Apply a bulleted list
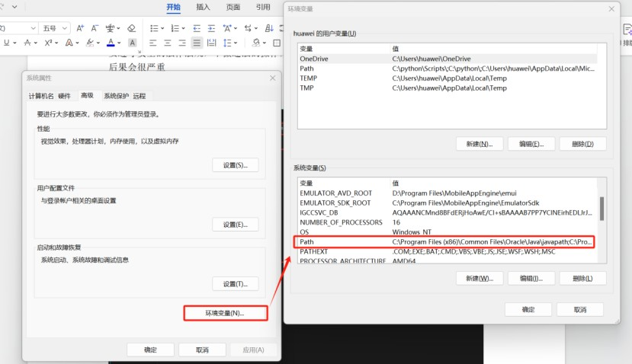632x364 pixels. click(154, 28)
